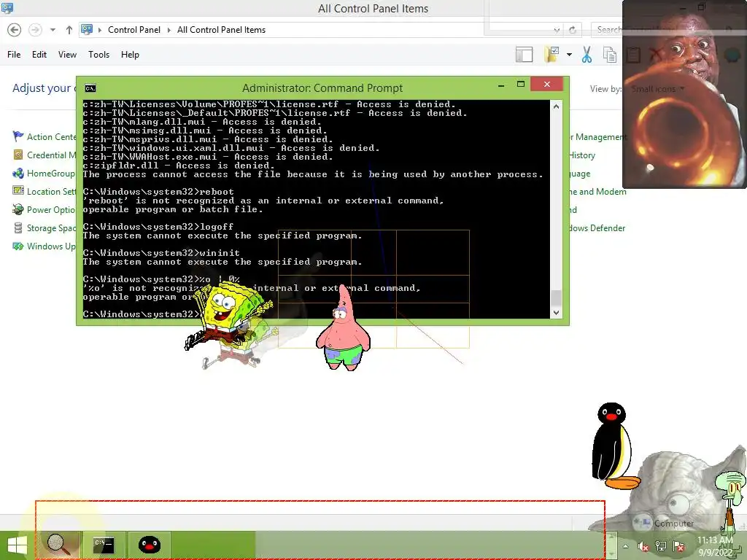747x560 pixels.
Task: Click the Control Panel icon in address bar
Action: pyautogui.click(x=87, y=29)
